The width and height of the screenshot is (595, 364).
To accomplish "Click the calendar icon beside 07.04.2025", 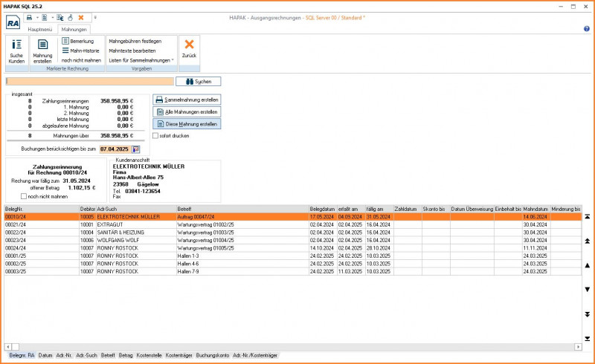I will [x=136, y=149].
